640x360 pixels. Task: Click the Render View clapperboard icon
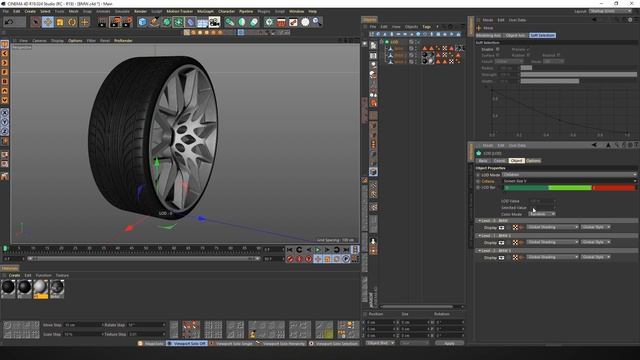click(x=102, y=22)
